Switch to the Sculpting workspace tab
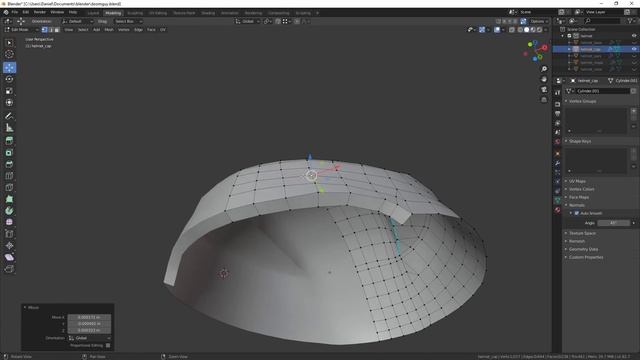 (135, 13)
